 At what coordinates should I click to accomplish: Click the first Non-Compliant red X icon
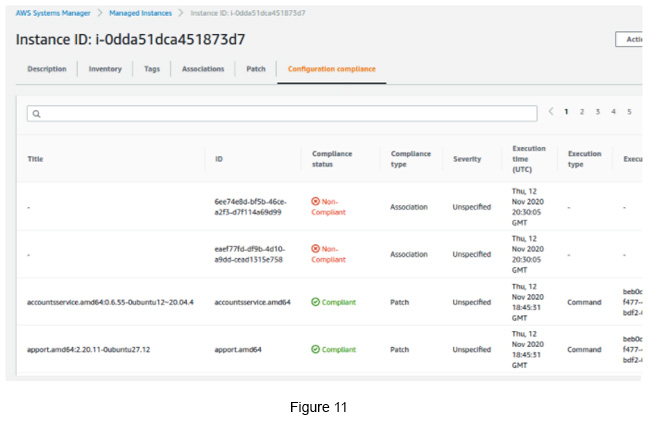[x=316, y=202]
